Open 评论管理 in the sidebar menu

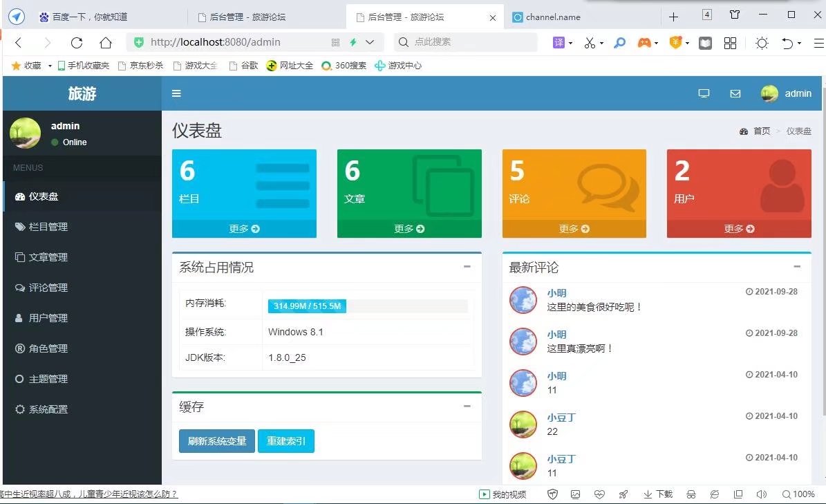click(82, 288)
